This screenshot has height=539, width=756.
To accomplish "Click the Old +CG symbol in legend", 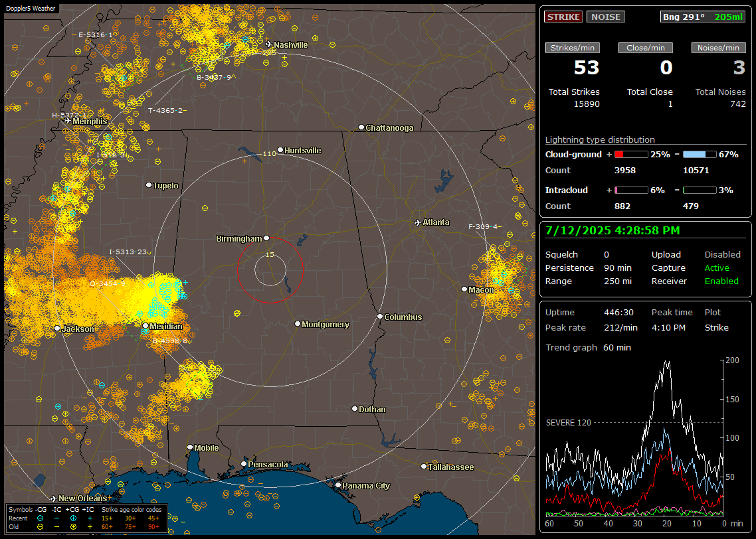I will click(x=73, y=527).
